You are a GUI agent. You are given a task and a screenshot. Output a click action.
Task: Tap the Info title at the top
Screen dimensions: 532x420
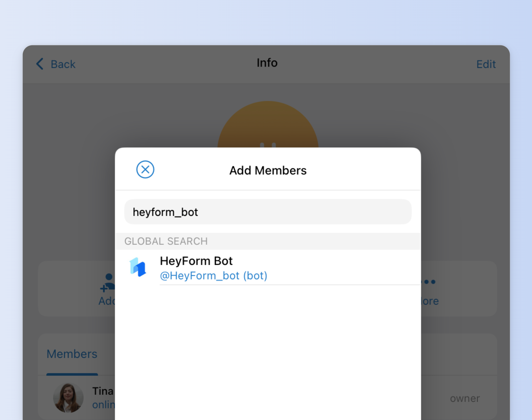(x=267, y=63)
